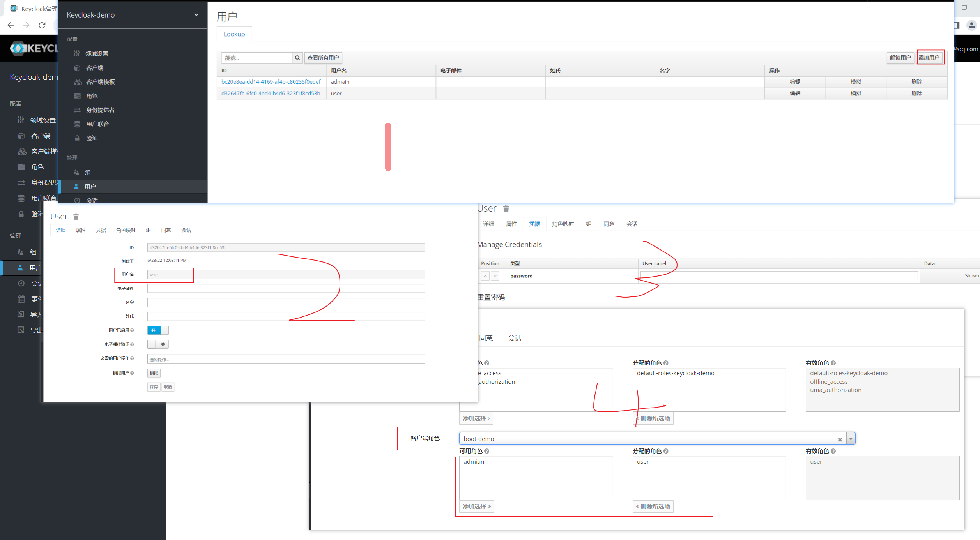Expand the Keycloak-demo realm dropdown

pyautogui.click(x=196, y=15)
